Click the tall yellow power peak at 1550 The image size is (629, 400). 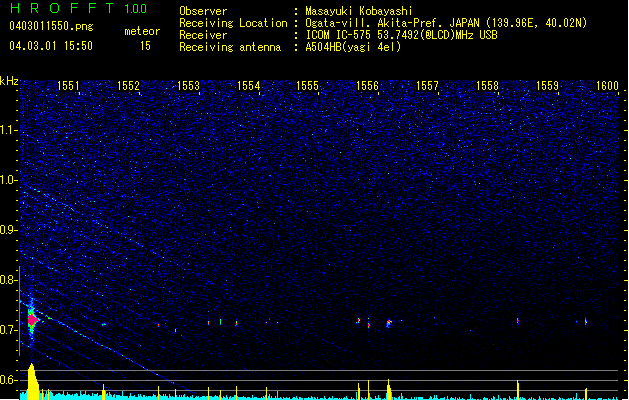(x=32, y=381)
